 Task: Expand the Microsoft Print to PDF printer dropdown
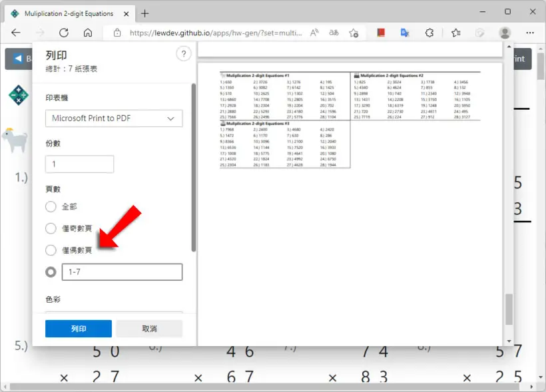(114, 118)
